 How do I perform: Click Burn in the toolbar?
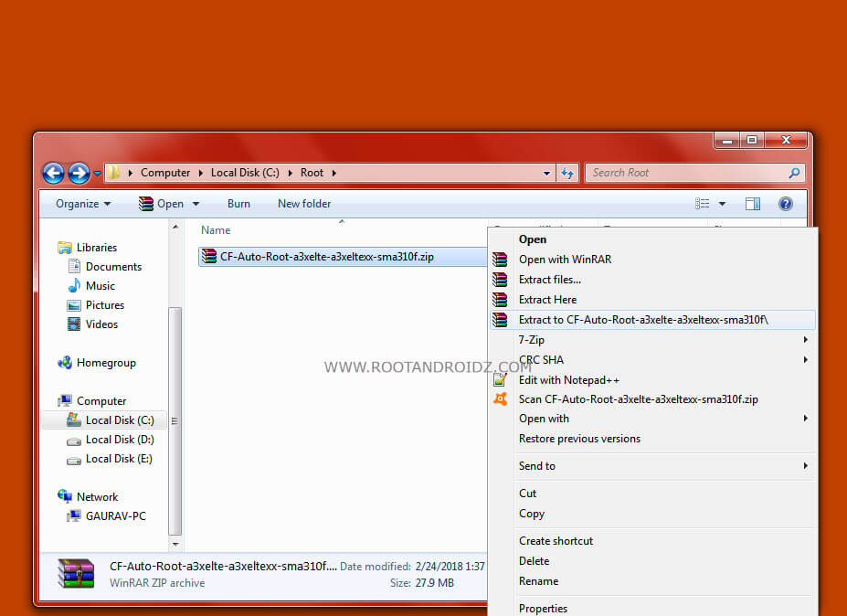[238, 204]
